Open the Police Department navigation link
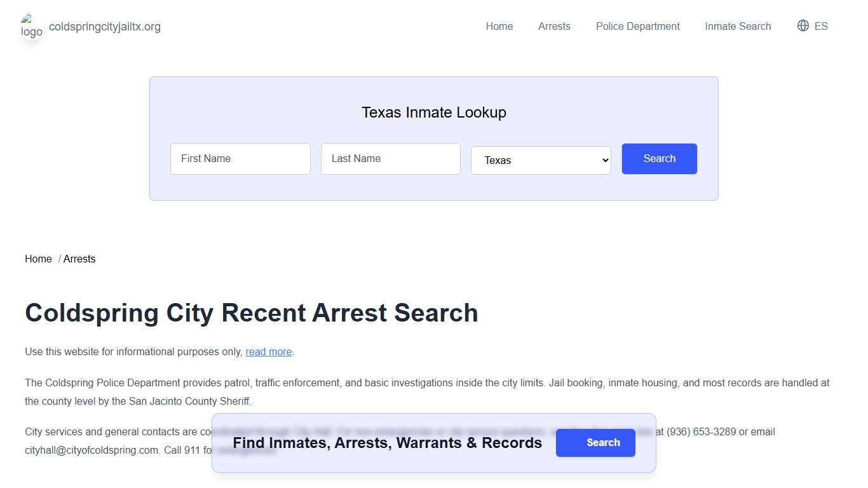The image size is (868, 488). tap(637, 26)
